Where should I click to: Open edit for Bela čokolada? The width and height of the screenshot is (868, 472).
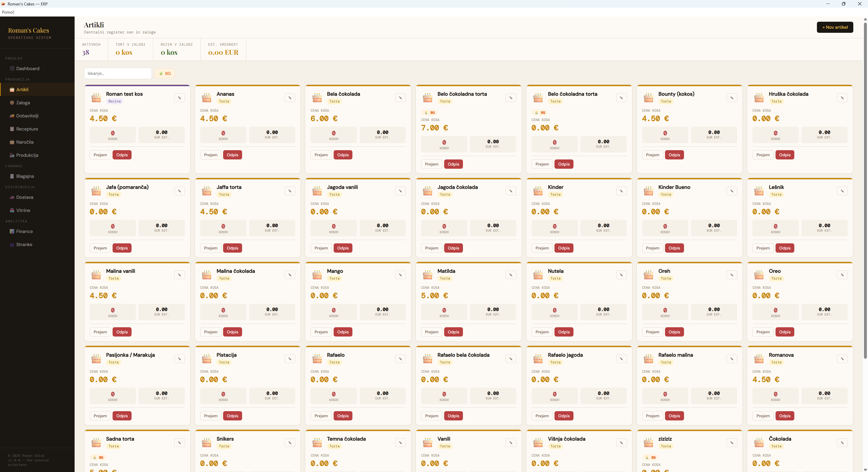(400, 98)
